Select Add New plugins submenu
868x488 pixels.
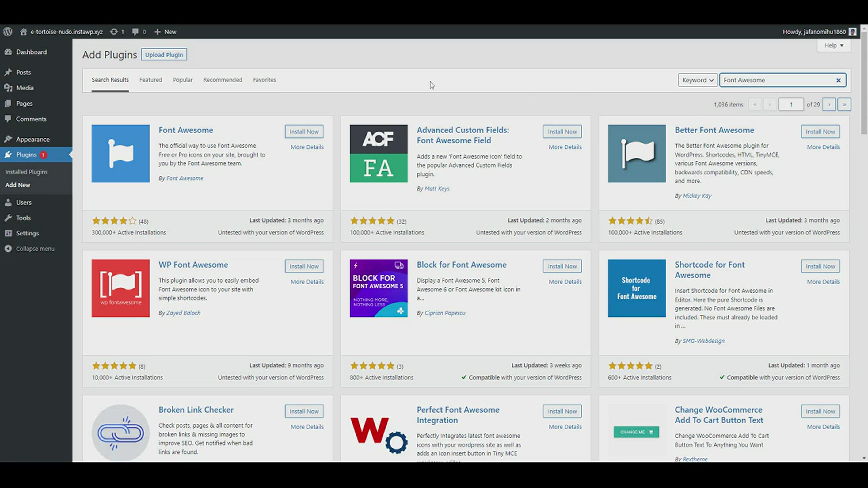[18, 185]
